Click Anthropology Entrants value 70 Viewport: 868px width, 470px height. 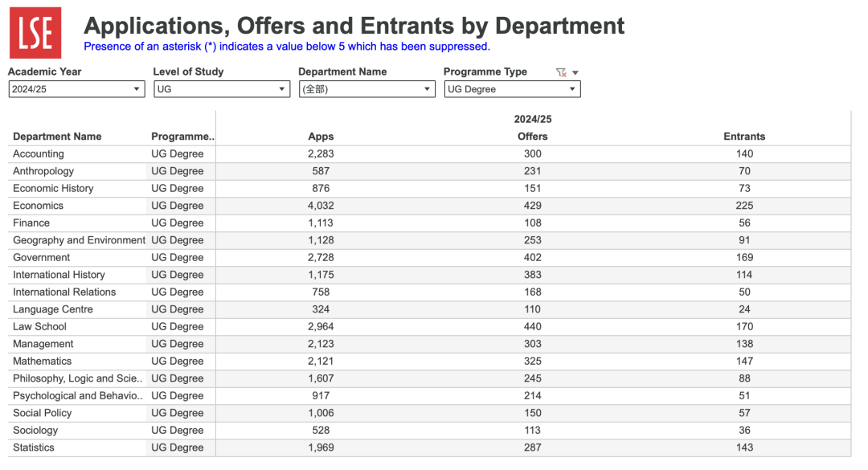click(744, 171)
